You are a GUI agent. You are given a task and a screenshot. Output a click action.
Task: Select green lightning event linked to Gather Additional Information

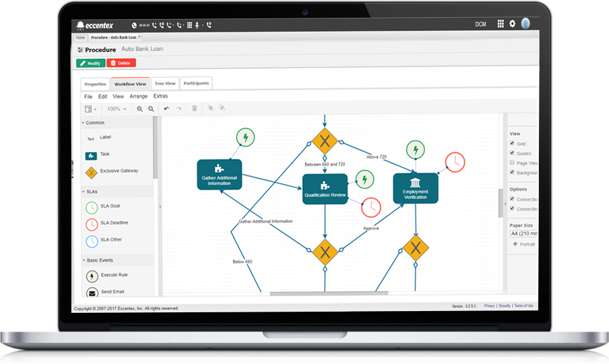(246, 137)
